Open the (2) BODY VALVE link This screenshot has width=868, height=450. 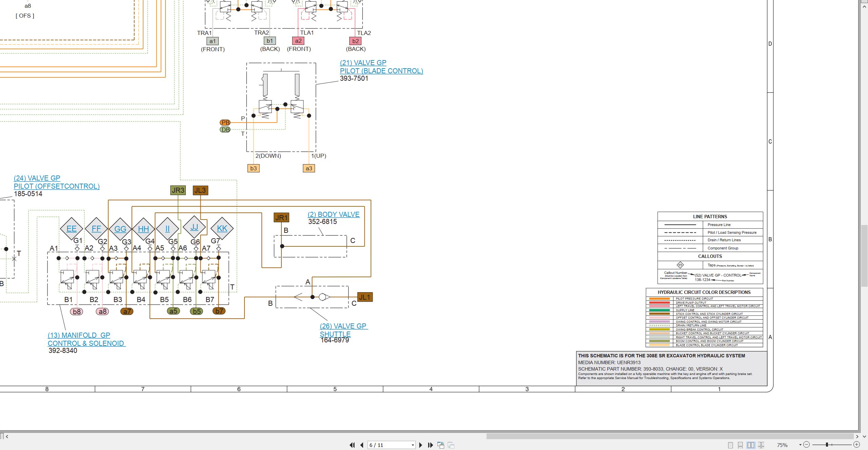334,214
